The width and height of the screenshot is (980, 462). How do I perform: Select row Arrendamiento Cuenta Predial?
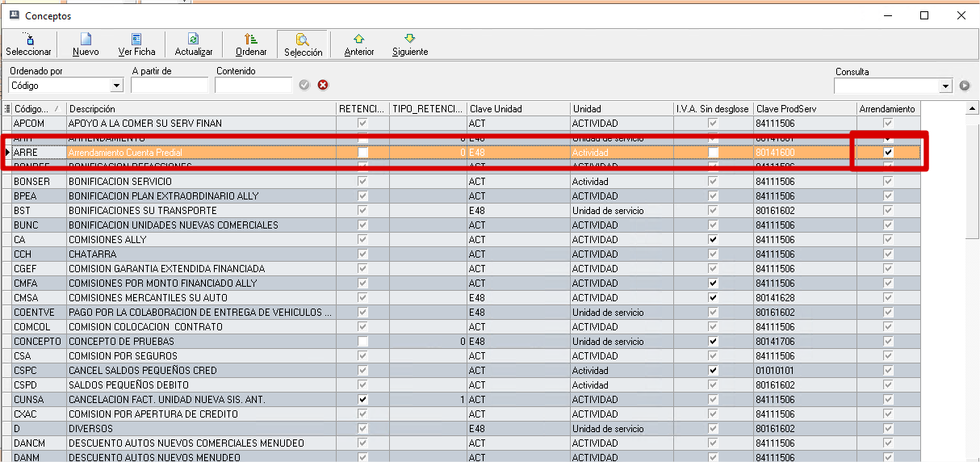(x=462, y=152)
